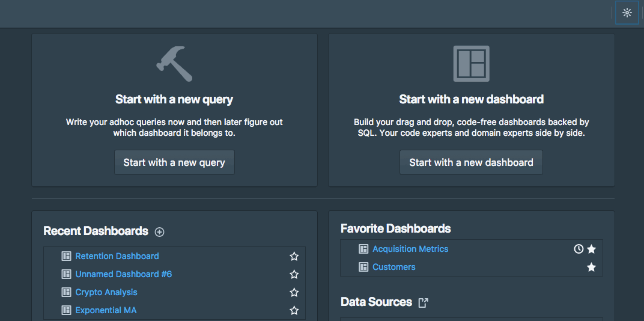Add a dashboard with the plus icon beside Recent Dashboards
Image resolution: width=644 pixels, height=321 pixels.
pyautogui.click(x=159, y=232)
